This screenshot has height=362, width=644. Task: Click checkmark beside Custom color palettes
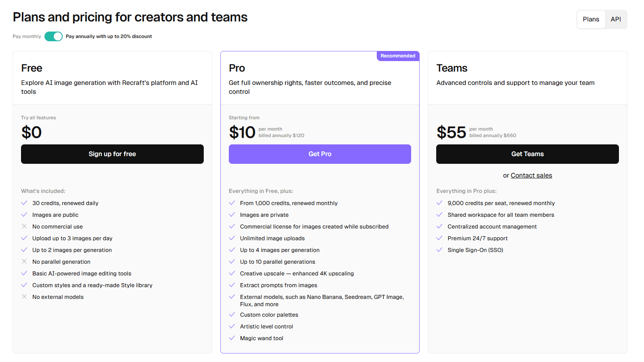232,315
